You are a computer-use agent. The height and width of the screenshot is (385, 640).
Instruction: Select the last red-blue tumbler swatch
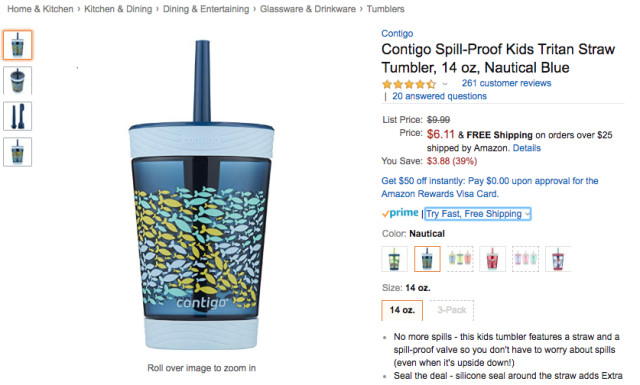558,259
